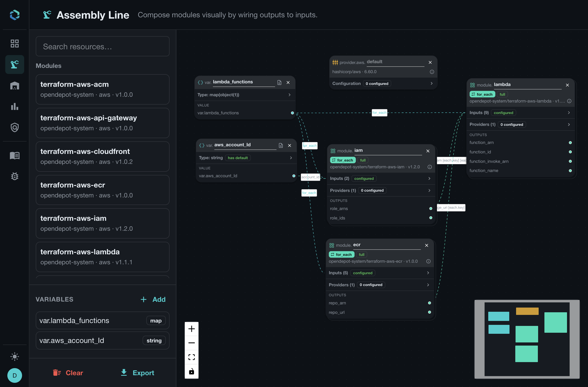Clear the canvas
This screenshot has height=387, width=588.
[68, 373]
